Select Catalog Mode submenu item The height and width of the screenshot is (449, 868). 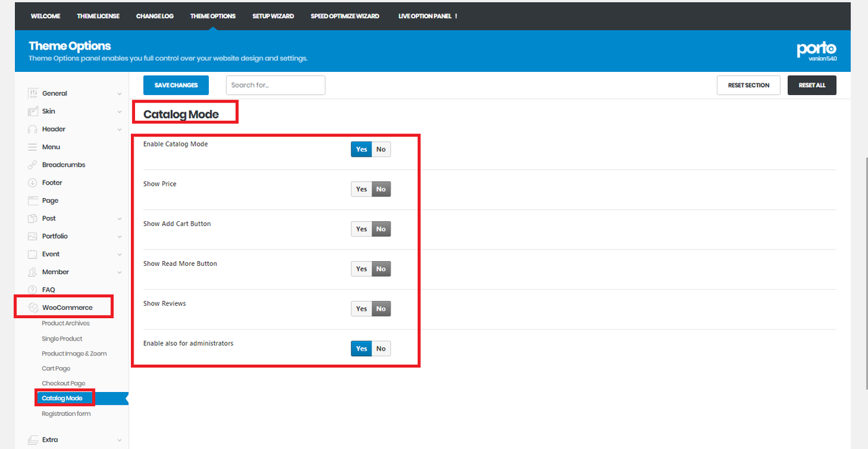point(62,398)
